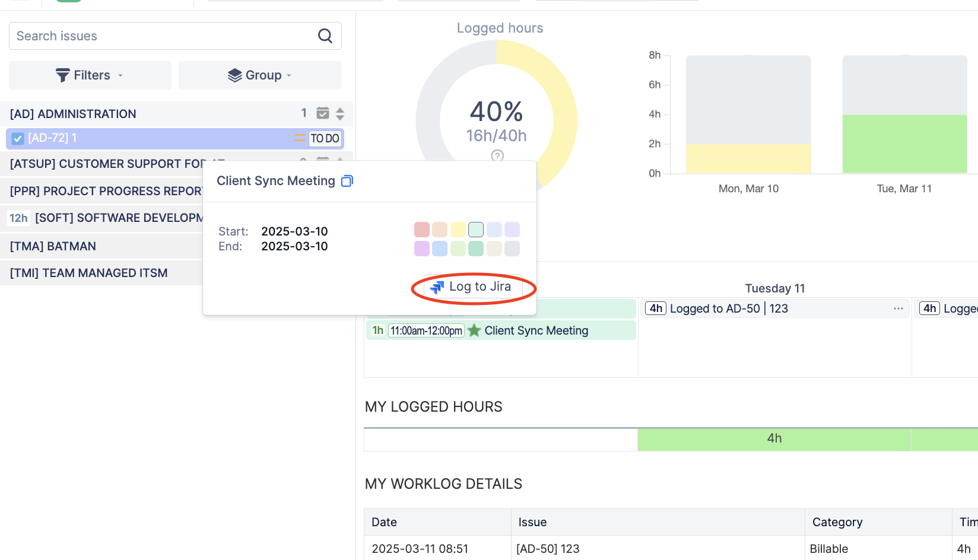This screenshot has height=560, width=978.
Task: Click the Log to Jira button
Action: [x=473, y=287]
